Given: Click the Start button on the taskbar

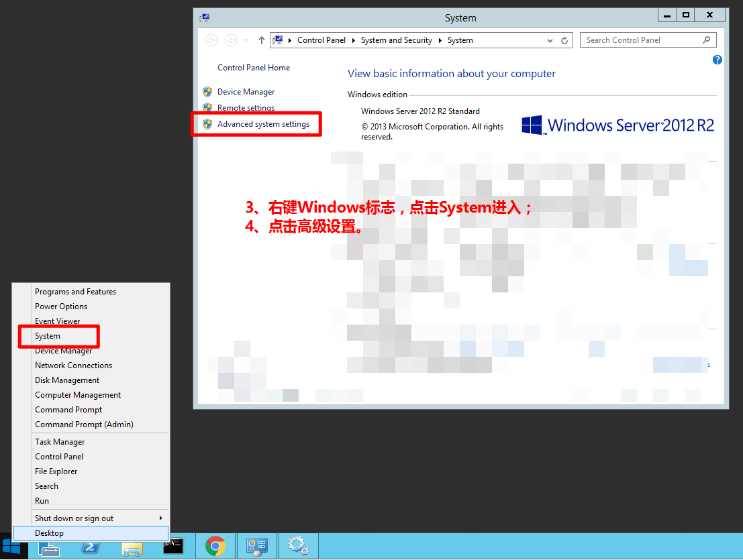Looking at the screenshot, I should click(11, 547).
